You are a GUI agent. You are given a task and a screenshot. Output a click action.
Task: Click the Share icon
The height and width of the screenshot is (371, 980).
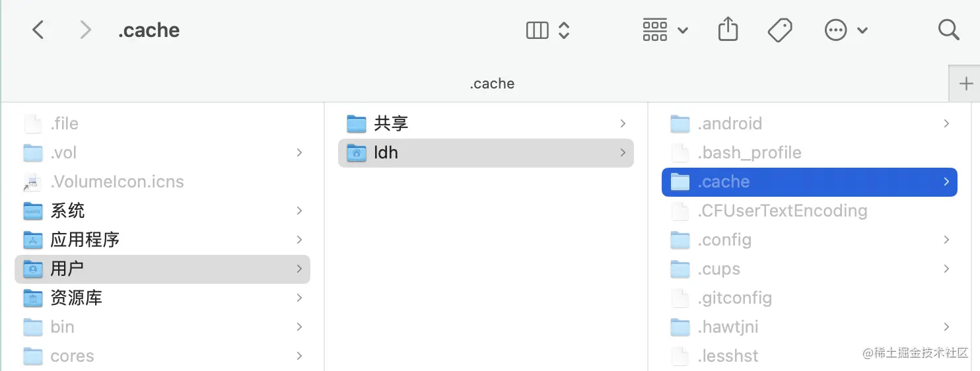[727, 30]
